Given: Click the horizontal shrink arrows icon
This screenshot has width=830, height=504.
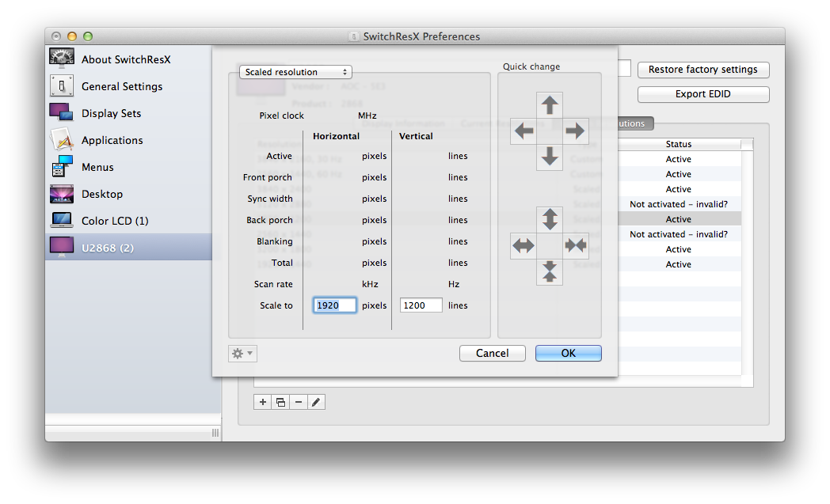Looking at the screenshot, I should pyautogui.click(x=576, y=245).
